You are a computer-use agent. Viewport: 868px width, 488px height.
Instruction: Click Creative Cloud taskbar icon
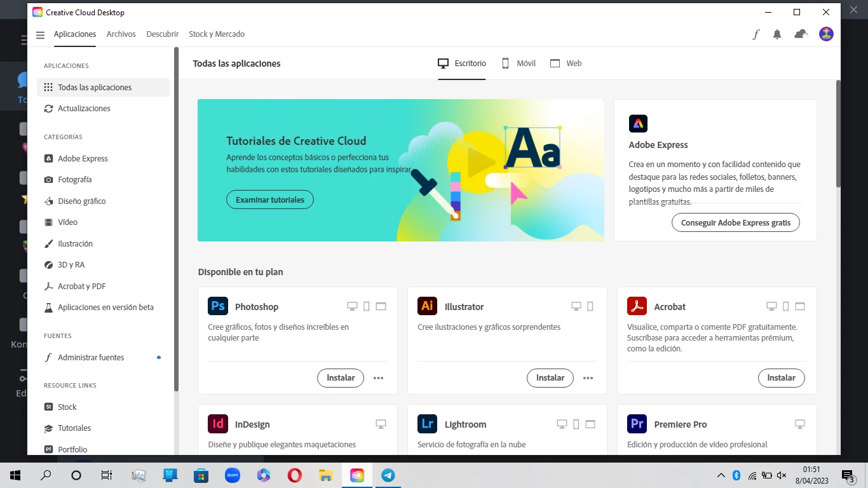[356, 475]
